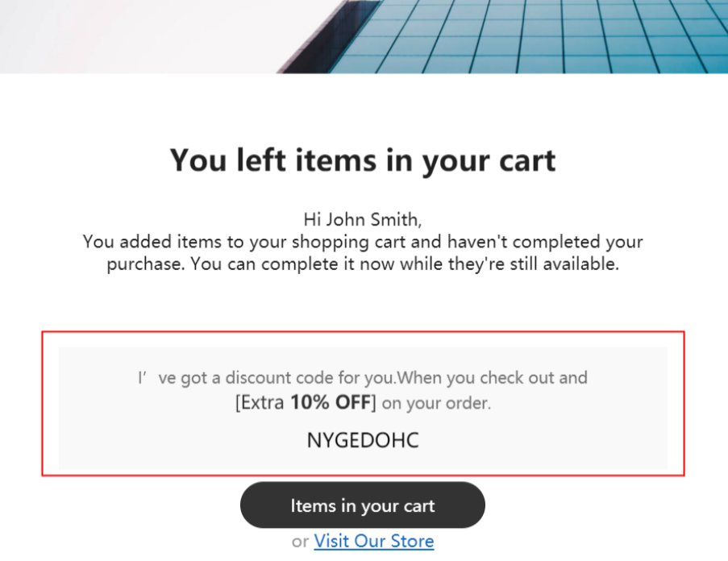Click the I've got a discount code line
The image size is (728, 561).
363,378
